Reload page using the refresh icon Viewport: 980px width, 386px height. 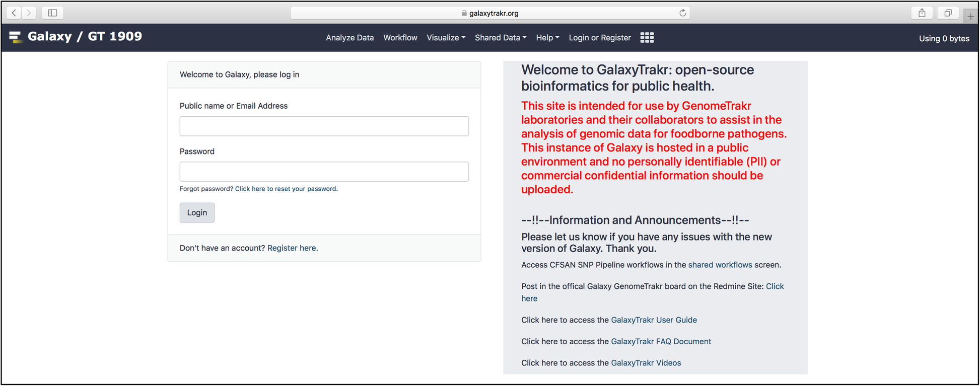coord(682,13)
